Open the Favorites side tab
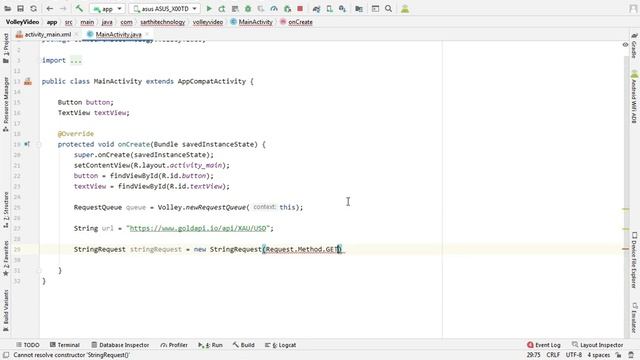The height and width of the screenshot is (360, 640). point(6,258)
